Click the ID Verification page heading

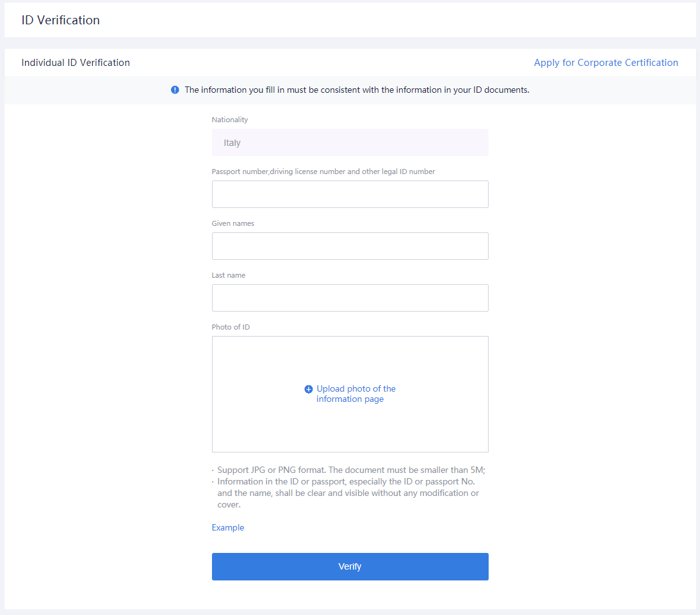click(x=61, y=20)
